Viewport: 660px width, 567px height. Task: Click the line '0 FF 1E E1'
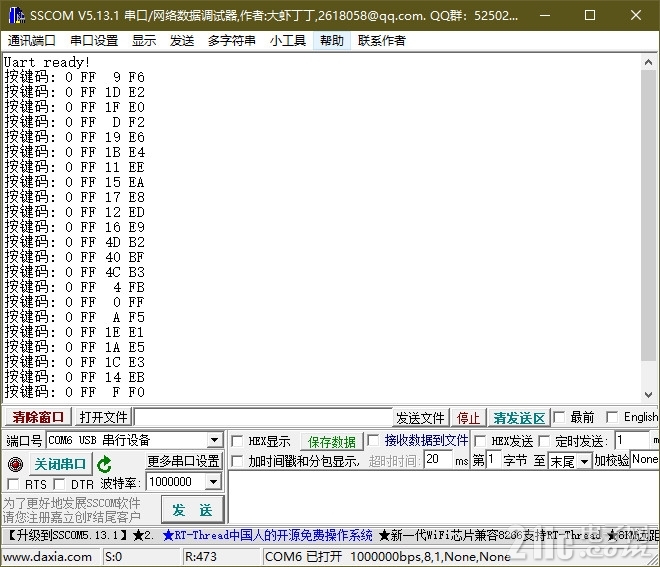click(x=75, y=332)
